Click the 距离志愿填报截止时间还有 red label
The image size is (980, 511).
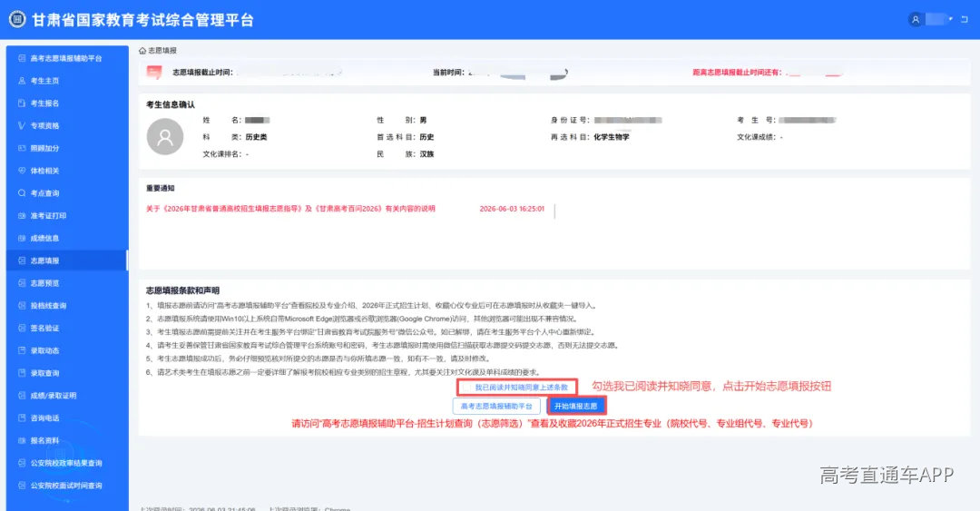737,73
